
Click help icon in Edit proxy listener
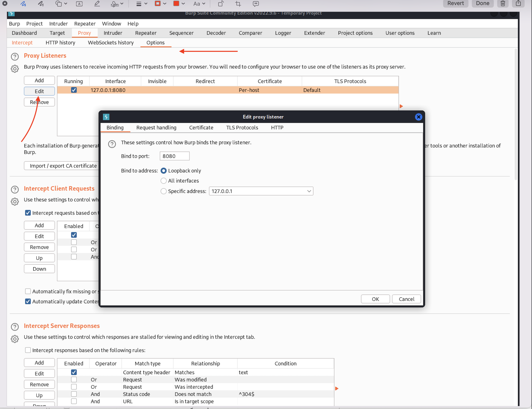click(x=112, y=144)
